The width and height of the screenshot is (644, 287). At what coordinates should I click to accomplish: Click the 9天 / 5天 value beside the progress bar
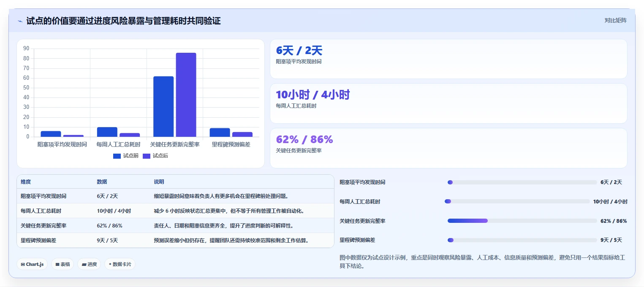[611, 240]
